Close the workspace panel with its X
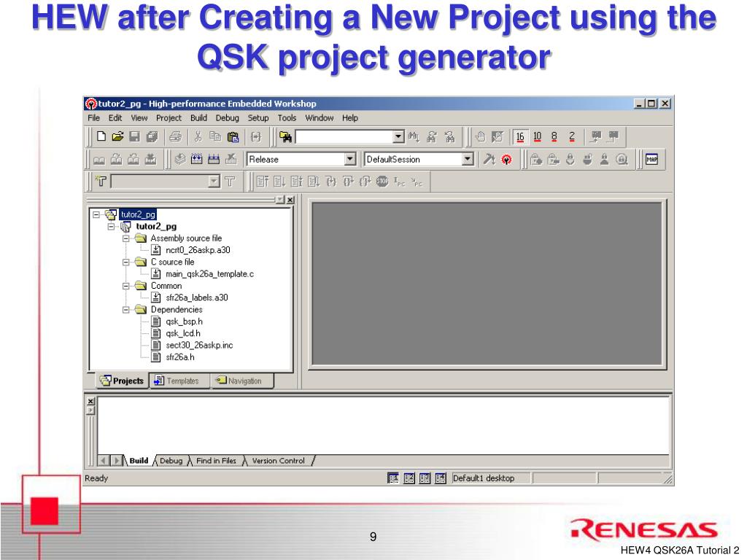This screenshot has height=560, width=747. click(290, 200)
